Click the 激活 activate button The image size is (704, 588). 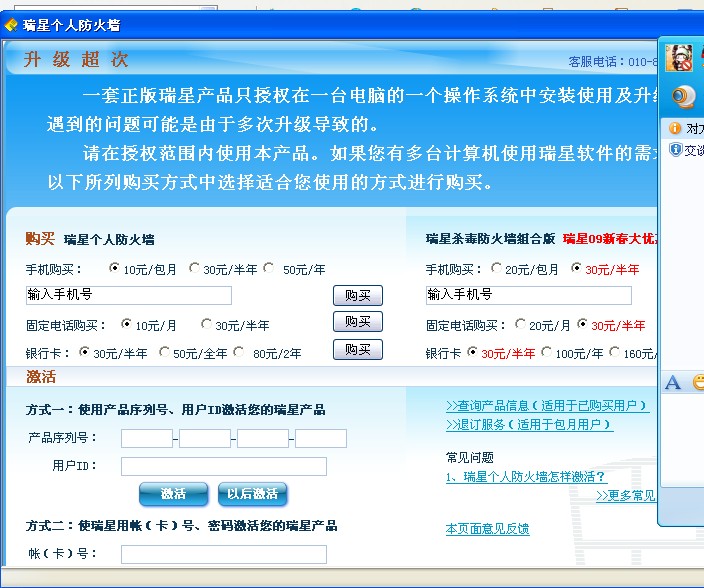tap(173, 494)
